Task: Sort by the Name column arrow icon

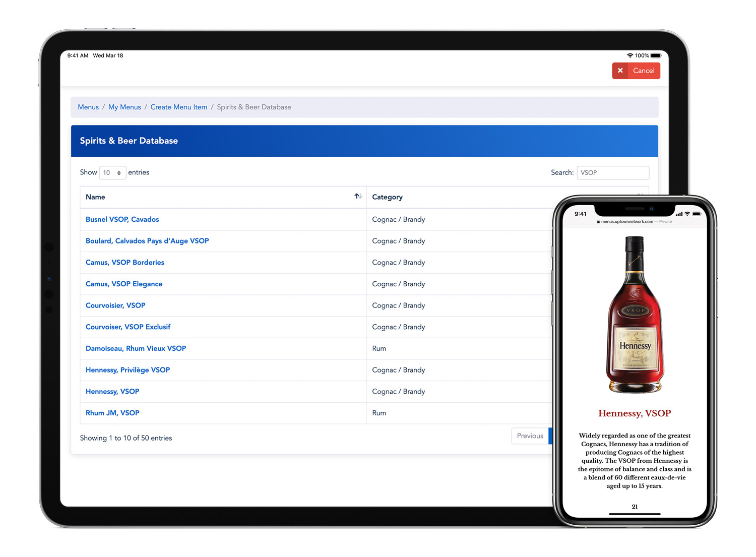Action: click(x=358, y=197)
